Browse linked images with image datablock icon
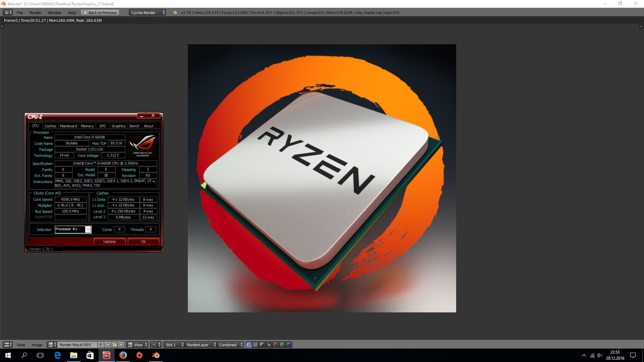Viewport: 644px width, 362px height. 52,345
